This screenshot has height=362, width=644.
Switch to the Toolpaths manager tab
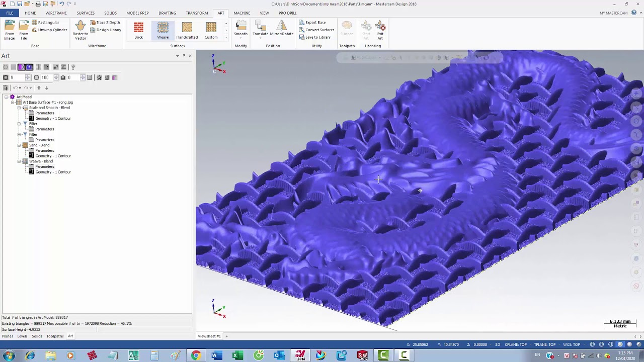[x=55, y=336]
